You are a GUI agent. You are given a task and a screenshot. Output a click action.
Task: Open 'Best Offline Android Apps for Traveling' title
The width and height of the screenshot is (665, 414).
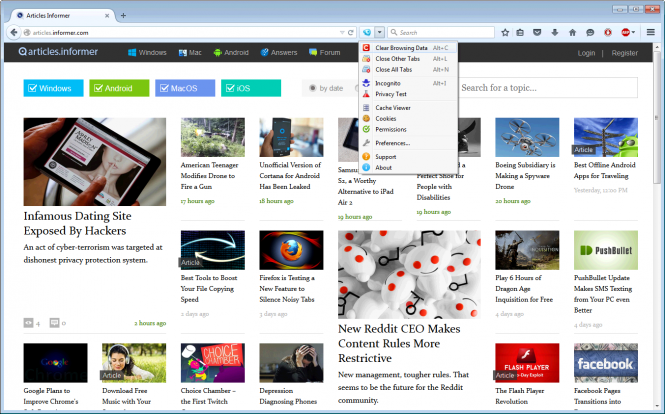(604, 170)
